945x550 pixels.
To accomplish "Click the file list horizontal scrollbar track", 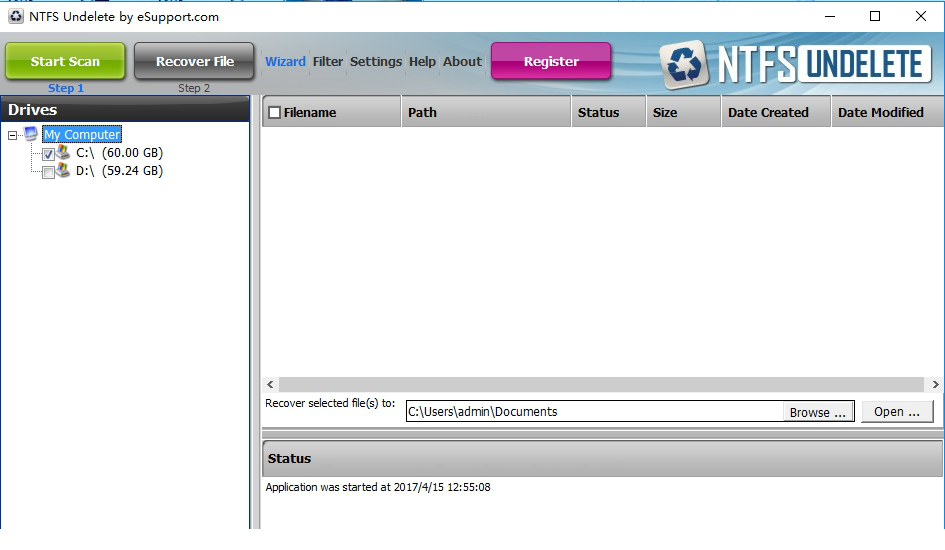I will tap(601, 384).
